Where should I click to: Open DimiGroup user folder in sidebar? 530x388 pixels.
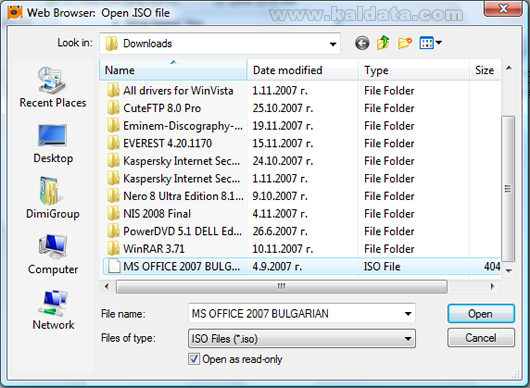pyautogui.click(x=53, y=198)
